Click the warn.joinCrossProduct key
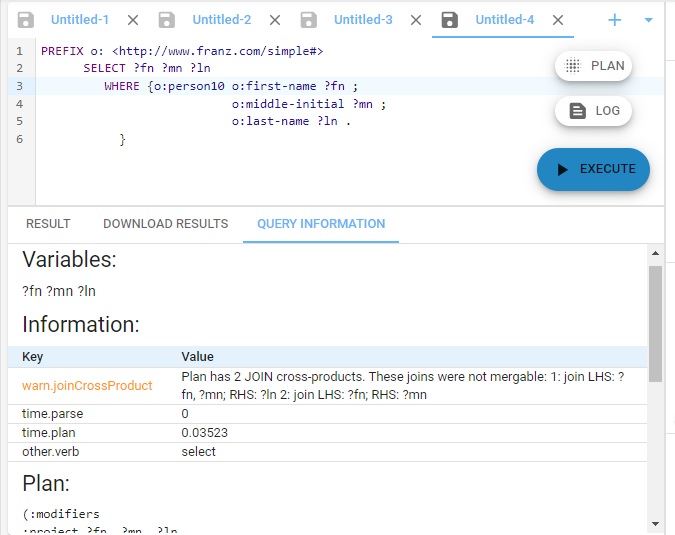The width and height of the screenshot is (675, 535). pos(87,385)
